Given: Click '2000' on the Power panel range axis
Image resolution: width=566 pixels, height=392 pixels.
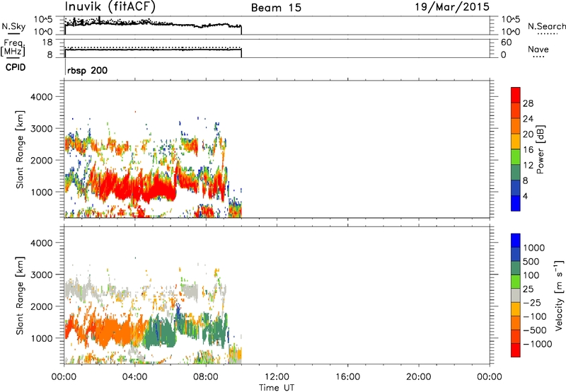Looking at the screenshot, I should [41, 161].
